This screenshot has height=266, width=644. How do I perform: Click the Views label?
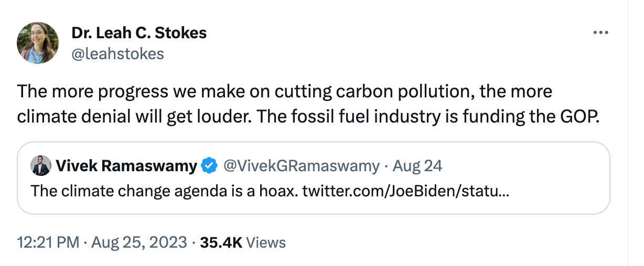(266, 242)
